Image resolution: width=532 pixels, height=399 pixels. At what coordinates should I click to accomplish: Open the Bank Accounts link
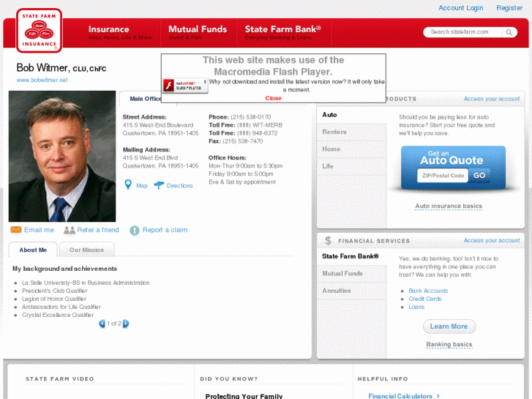(428, 291)
